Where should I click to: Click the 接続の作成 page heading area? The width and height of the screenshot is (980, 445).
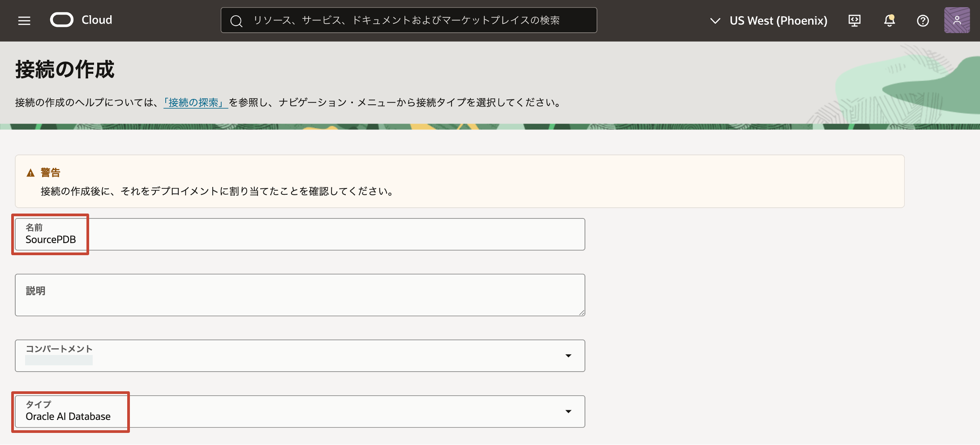coord(64,69)
